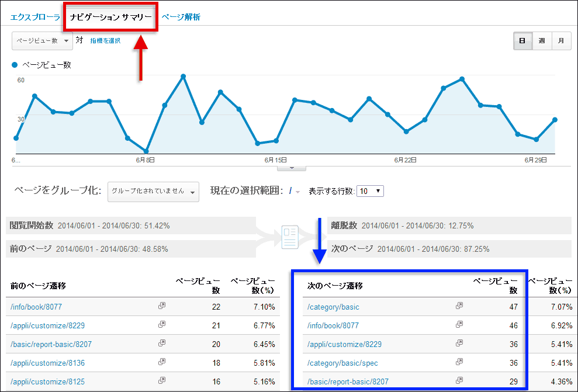Click the 前のページ遷移 column header
This screenshot has height=392, width=578.
[38, 286]
